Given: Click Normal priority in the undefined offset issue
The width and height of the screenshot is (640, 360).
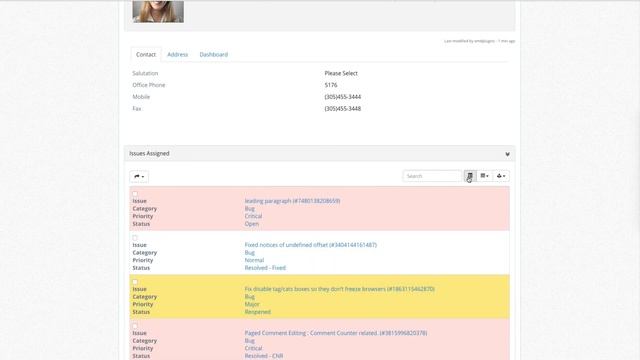Looking at the screenshot, I should [254, 260].
